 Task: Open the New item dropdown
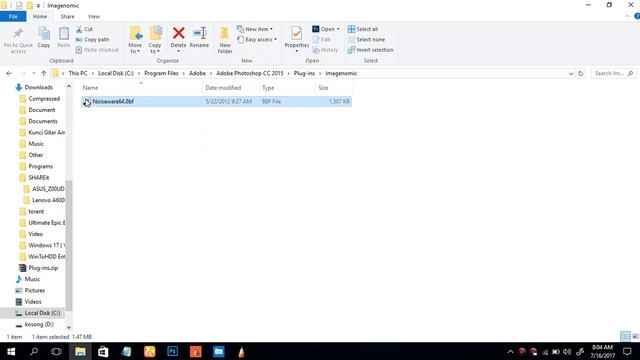pos(255,29)
